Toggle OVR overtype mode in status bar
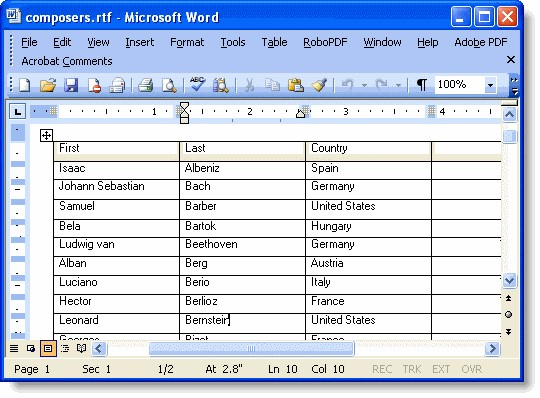The width and height of the screenshot is (540, 398). coord(471,369)
